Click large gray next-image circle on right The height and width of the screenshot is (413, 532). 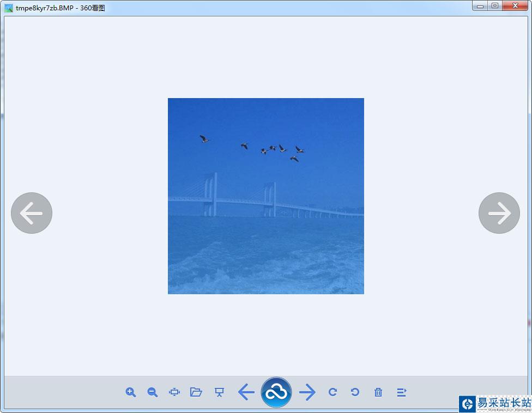[x=499, y=213]
